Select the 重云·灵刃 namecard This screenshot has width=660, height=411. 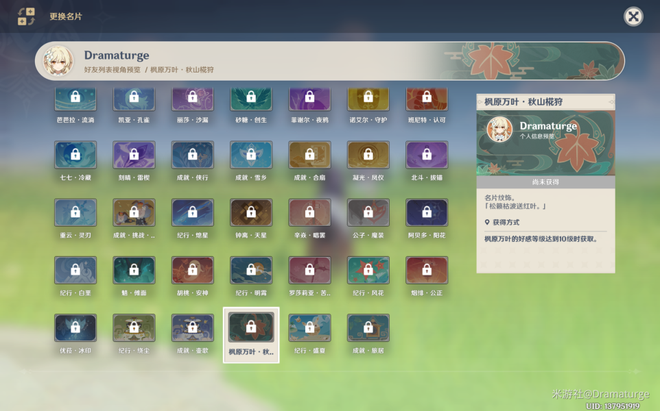coord(75,213)
